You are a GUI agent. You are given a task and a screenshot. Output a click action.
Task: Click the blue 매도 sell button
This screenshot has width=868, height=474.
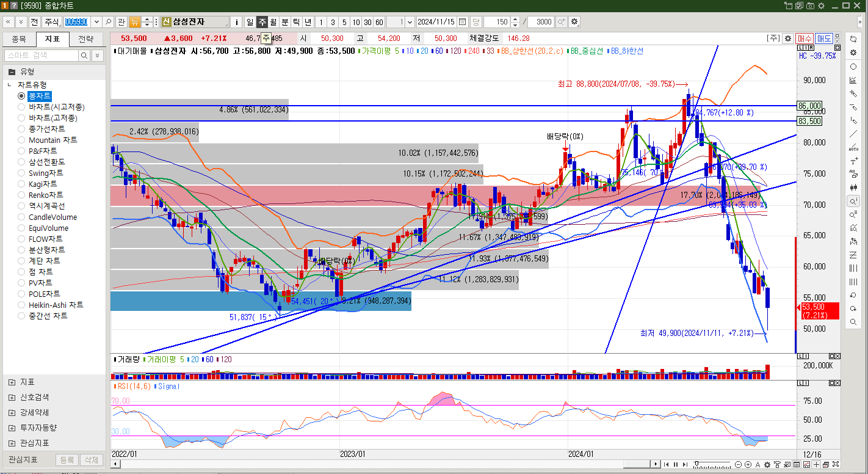click(x=824, y=38)
